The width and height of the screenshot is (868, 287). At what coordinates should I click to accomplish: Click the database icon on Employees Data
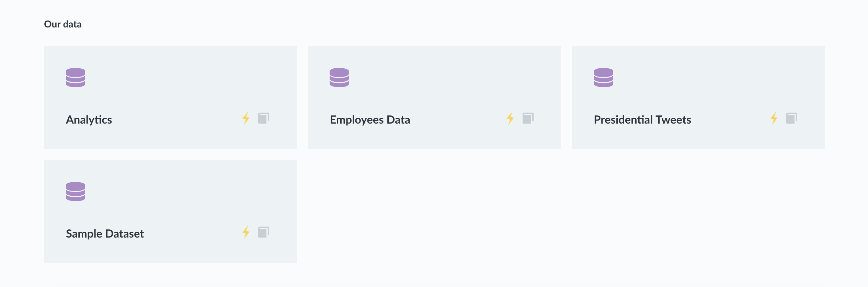(339, 78)
